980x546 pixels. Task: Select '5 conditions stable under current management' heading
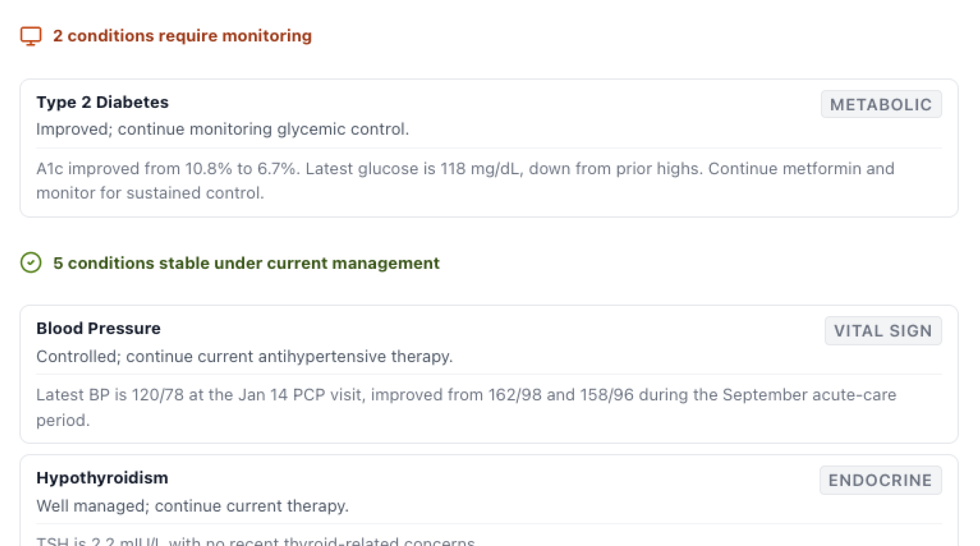click(246, 263)
